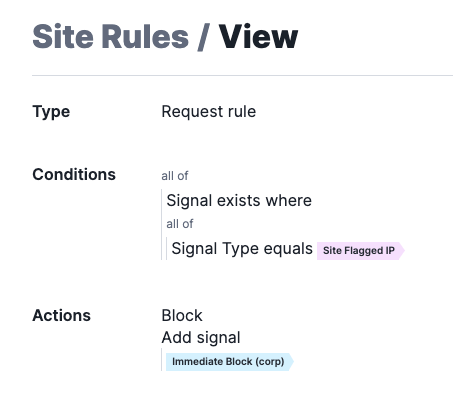Click the top-level 'all of' condition text

(x=175, y=176)
